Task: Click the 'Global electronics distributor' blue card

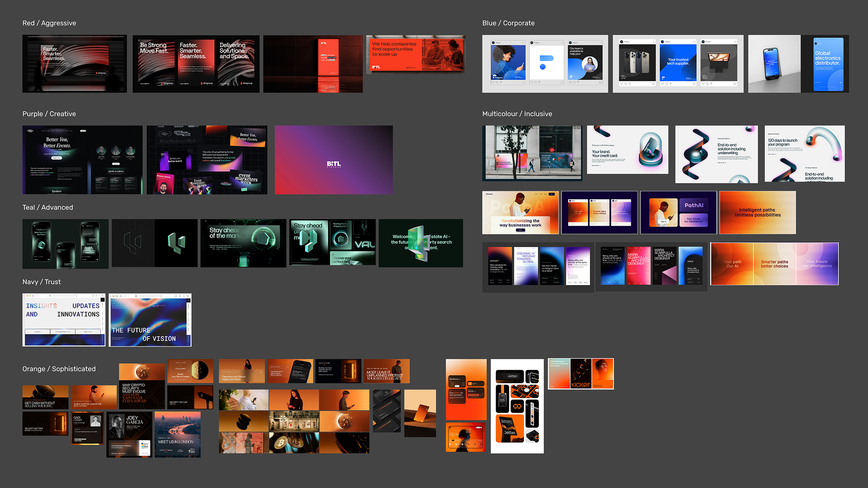Action: (x=828, y=64)
